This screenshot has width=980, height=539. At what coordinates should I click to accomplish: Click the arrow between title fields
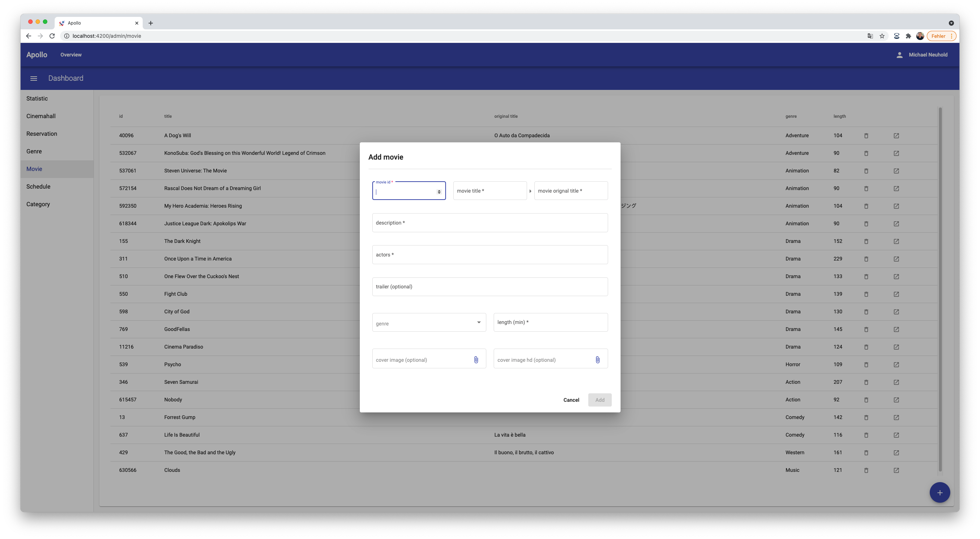[530, 191]
